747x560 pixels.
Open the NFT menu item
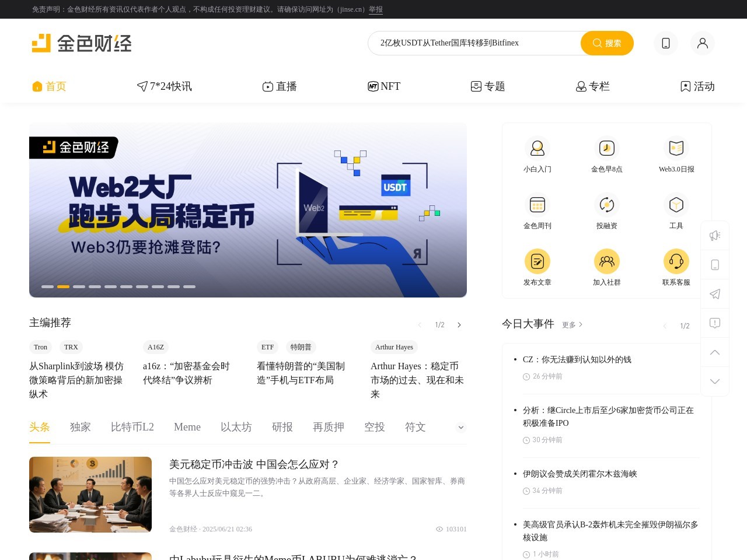click(384, 86)
